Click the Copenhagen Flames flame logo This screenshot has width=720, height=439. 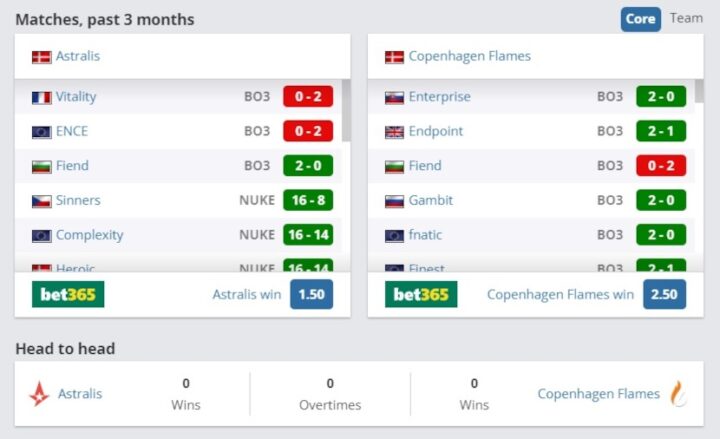click(679, 394)
